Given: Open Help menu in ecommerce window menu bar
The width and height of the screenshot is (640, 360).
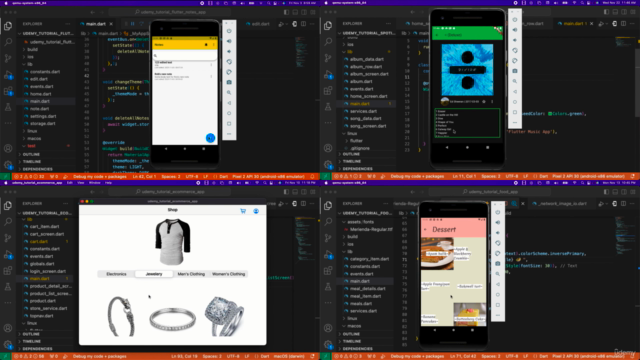Looking at the screenshot, I should coord(108,183).
